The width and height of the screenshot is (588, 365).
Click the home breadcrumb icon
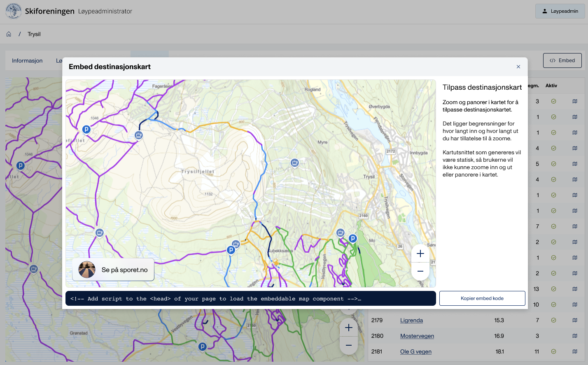(9, 34)
